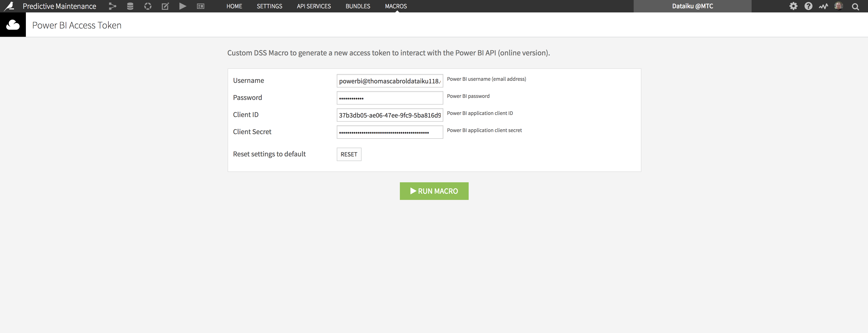This screenshot has width=868, height=333.
Task: Click the 'Client Secret' field label
Action: pyautogui.click(x=252, y=132)
